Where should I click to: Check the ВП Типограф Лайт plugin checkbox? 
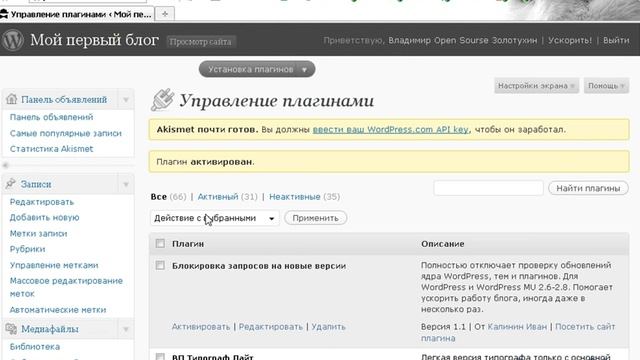pyautogui.click(x=160, y=357)
